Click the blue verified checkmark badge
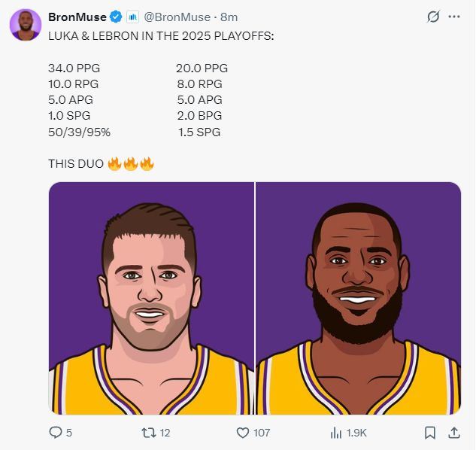 coord(117,17)
